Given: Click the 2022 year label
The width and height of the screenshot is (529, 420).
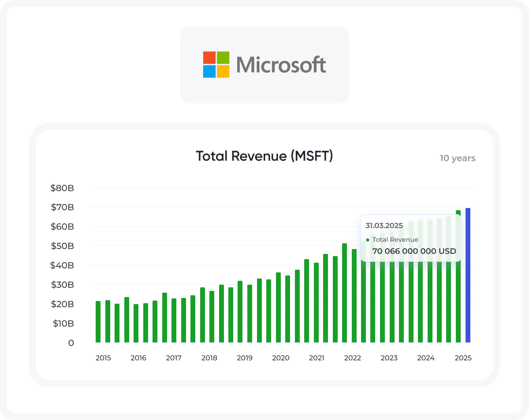Looking at the screenshot, I should point(353,358).
